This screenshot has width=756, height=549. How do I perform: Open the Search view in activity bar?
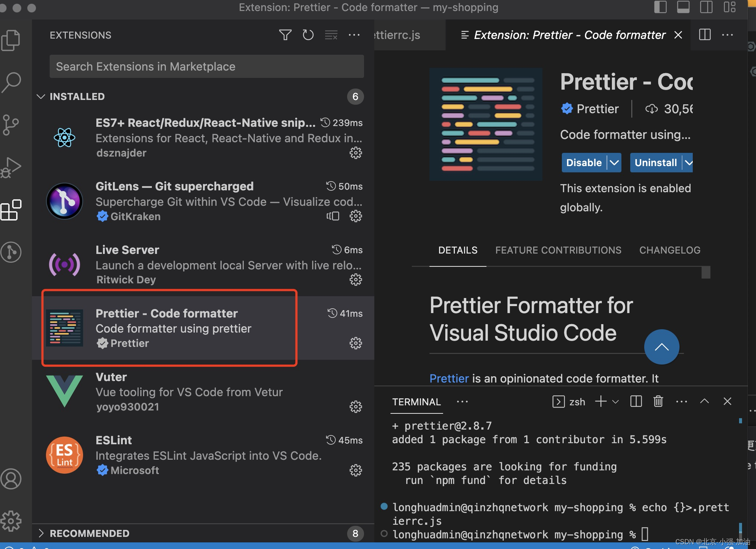point(11,82)
